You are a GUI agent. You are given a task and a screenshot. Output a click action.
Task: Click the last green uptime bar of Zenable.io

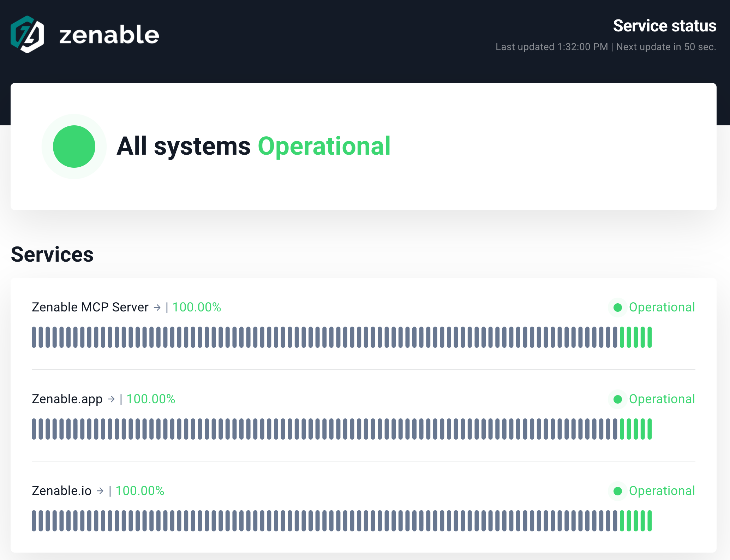pyautogui.click(x=650, y=521)
